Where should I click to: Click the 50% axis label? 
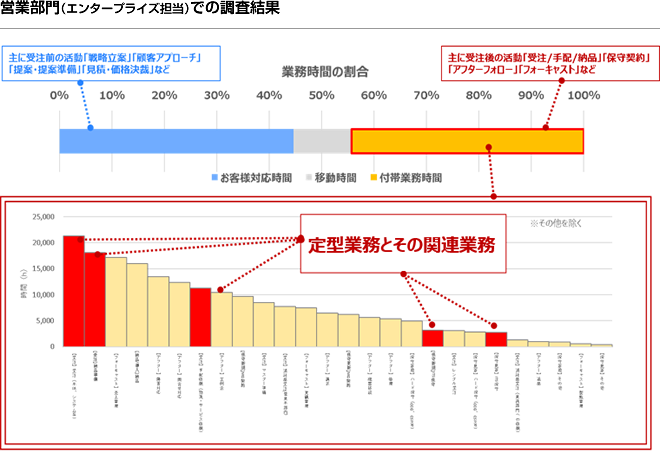click(321, 96)
